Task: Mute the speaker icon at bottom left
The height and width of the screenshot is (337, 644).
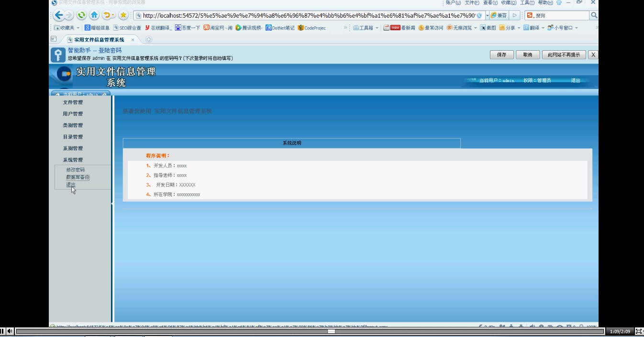Action: pyautogui.click(x=11, y=331)
